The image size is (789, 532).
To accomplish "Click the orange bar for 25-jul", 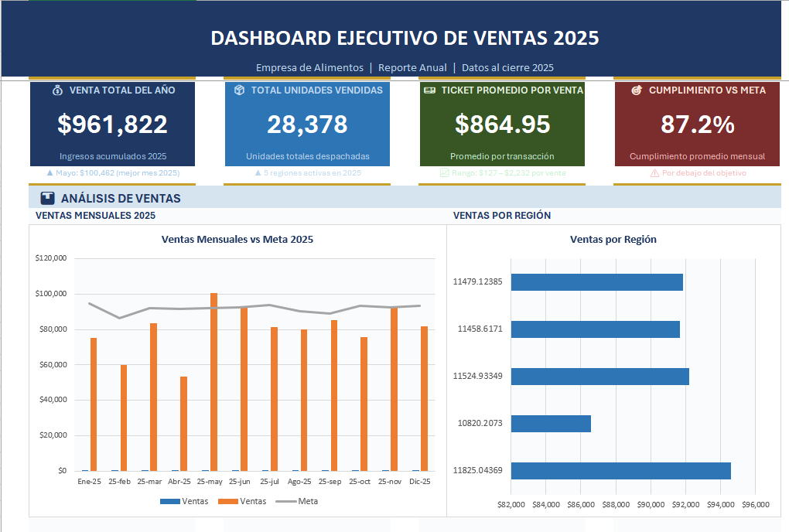I will pos(275,399).
